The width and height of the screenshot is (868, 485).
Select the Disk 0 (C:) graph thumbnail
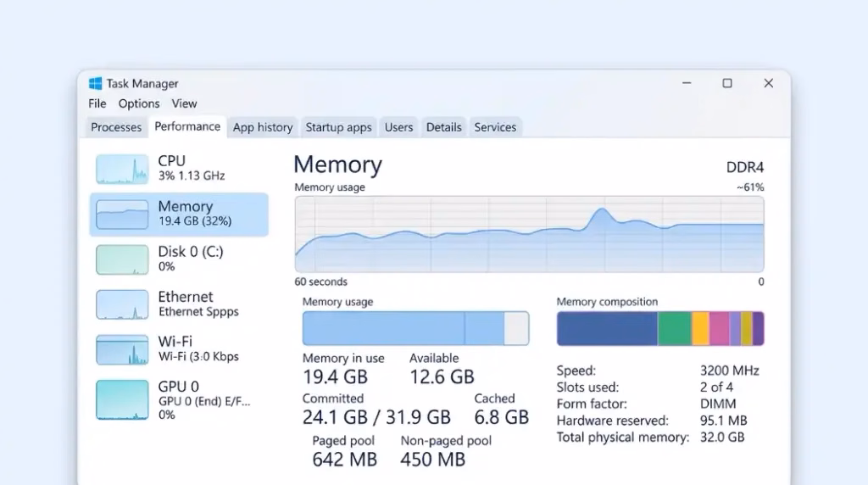click(x=122, y=259)
